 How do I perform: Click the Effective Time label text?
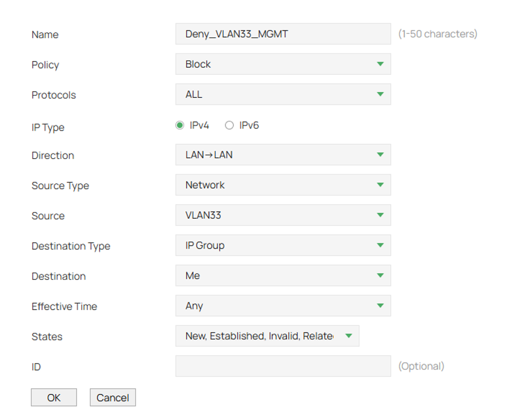coord(64,307)
